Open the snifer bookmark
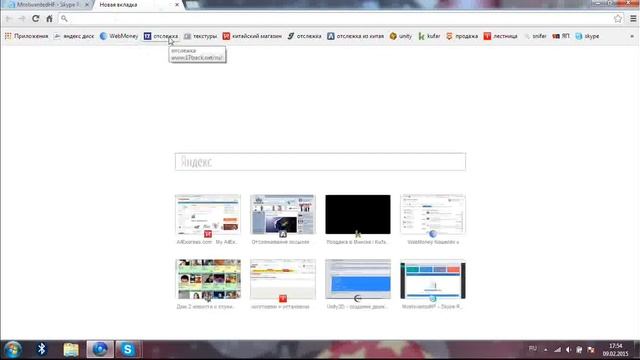The width and height of the screenshot is (640, 360). point(535,36)
